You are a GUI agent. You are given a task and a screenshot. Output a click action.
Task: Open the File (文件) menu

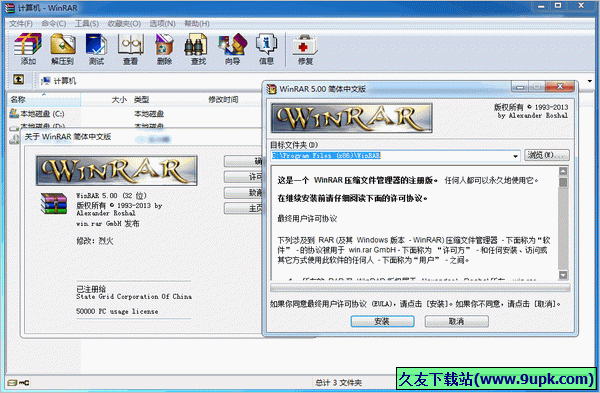[21, 24]
